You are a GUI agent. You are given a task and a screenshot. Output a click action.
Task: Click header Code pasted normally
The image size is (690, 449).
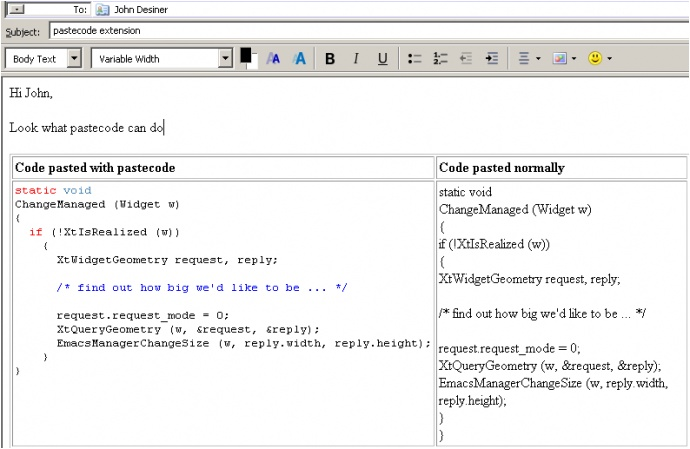[502, 168]
